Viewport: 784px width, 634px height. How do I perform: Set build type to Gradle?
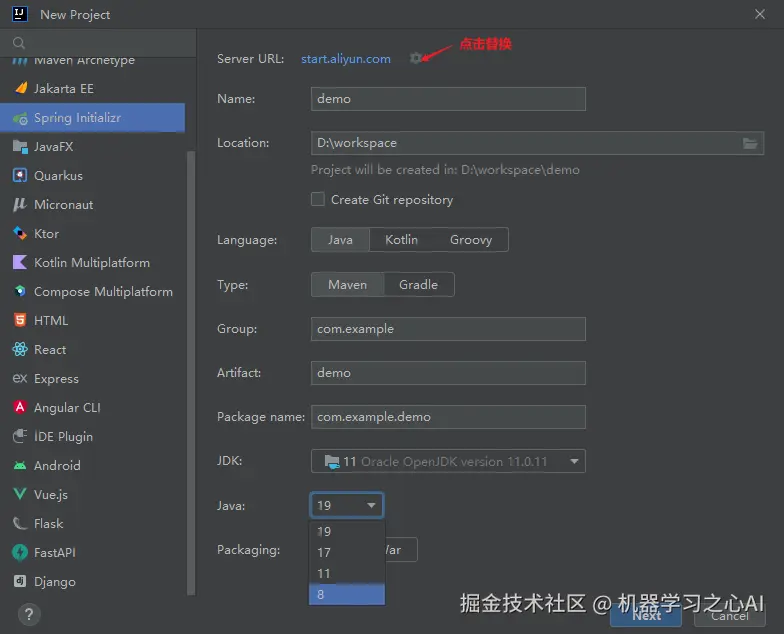tap(418, 285)
